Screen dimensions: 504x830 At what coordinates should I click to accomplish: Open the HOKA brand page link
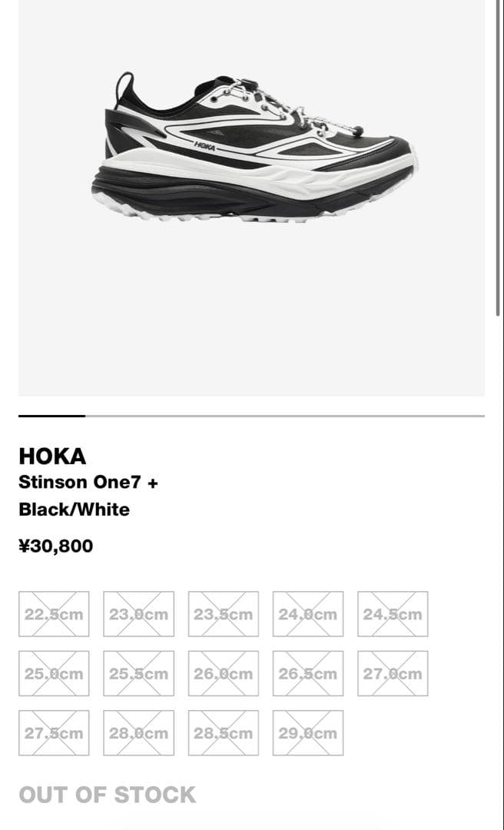tap(51, 457)
